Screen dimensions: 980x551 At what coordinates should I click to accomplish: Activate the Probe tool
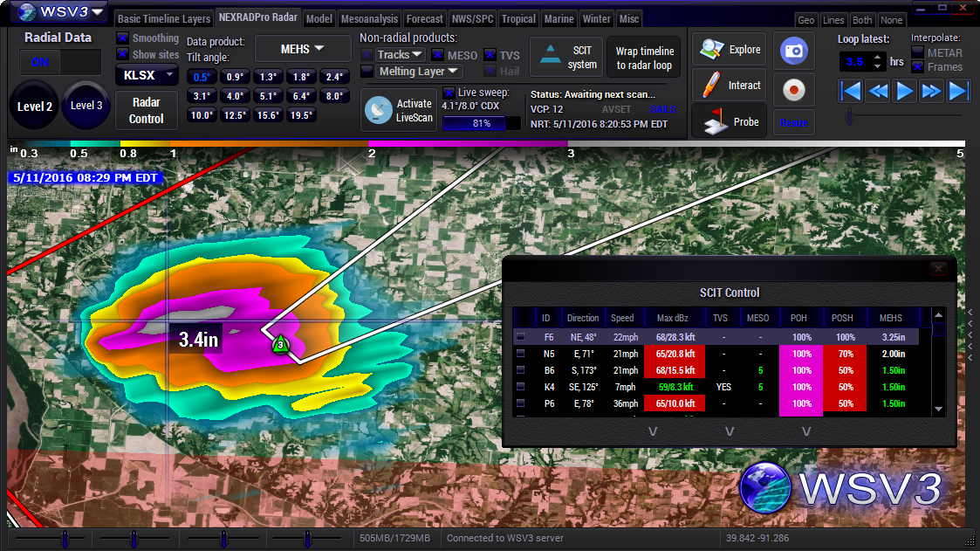[x=729, y=121]
